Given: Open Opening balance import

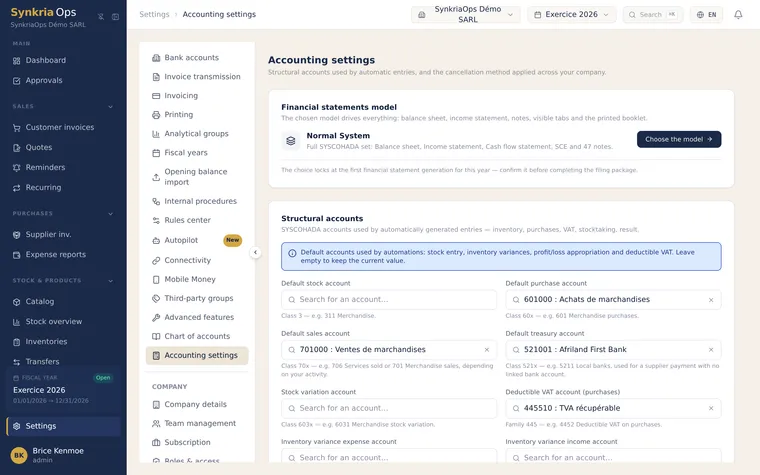Looking at the screenshot, I should pyautogui.click(x=197, y=177).
